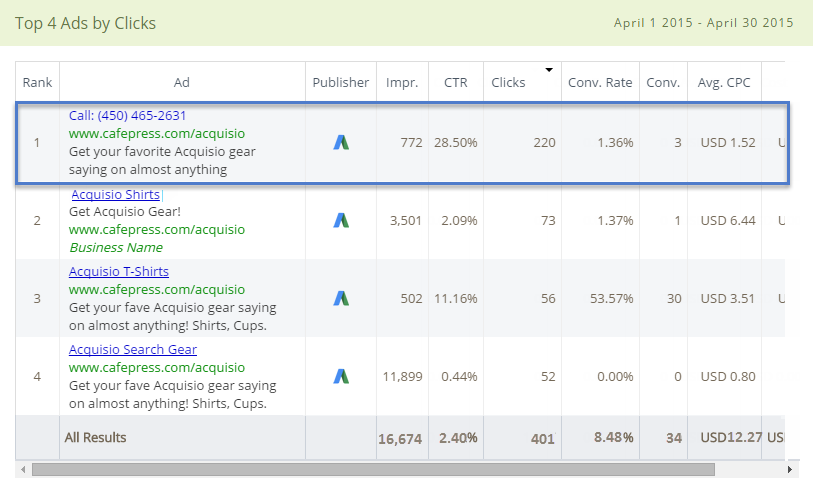
Task: Open the Acquisio Search Gear ad link
Action: [133, 349]
